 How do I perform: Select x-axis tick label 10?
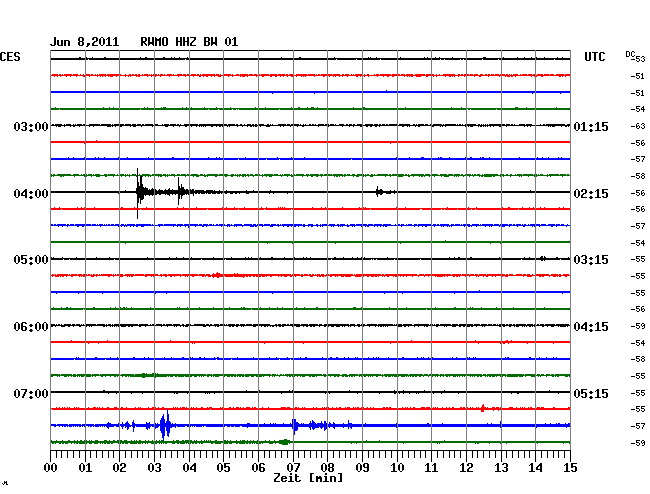[x=397, y=467]
